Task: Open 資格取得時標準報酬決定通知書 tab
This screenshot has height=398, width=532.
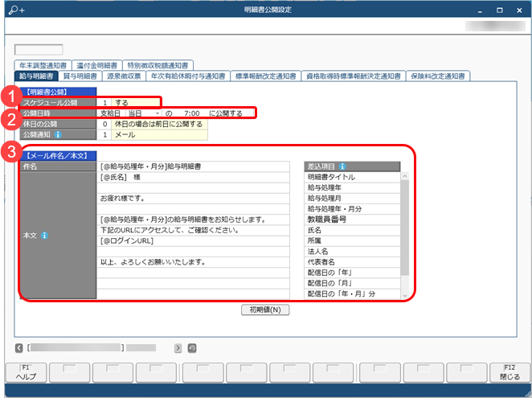Action: (x=354, y=76)
